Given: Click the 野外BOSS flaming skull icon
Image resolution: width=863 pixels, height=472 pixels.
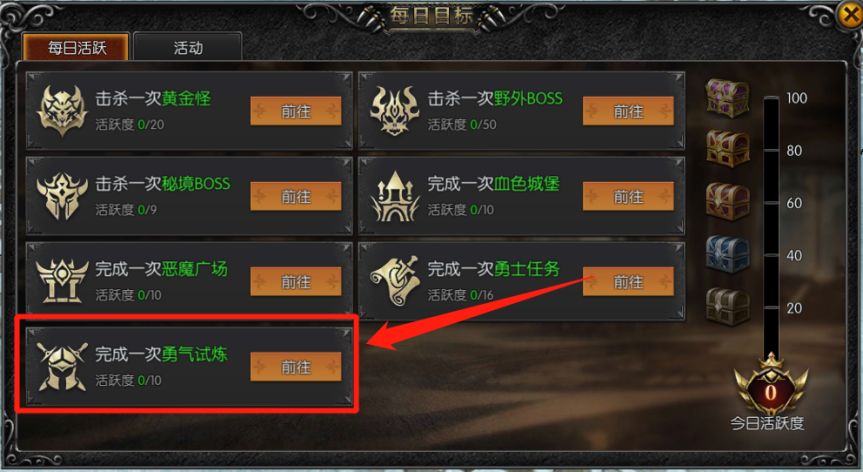Looking at the screenshot, I should coord(394,111).
